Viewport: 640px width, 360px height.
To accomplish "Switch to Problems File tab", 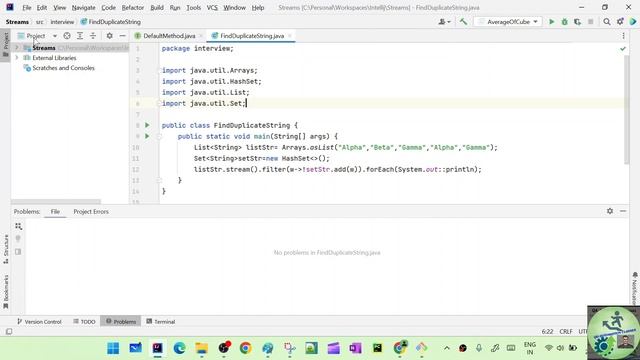I will (55, 212).
